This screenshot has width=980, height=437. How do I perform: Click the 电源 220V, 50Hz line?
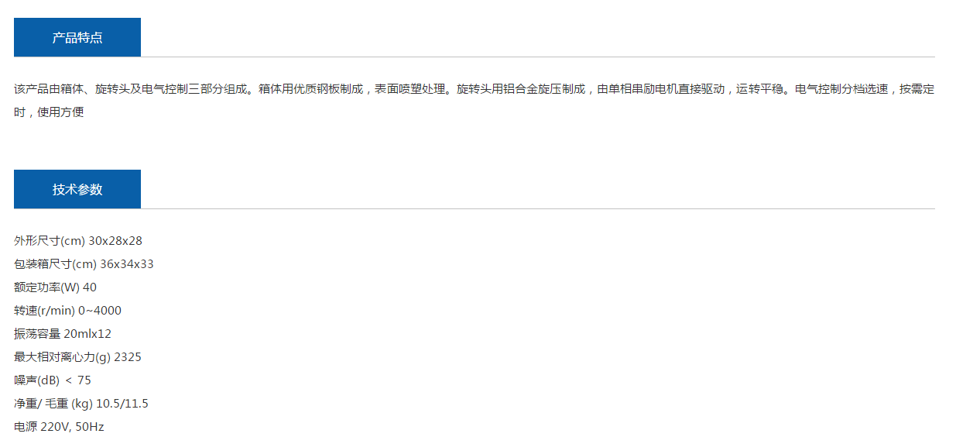(x=59, y=427)
